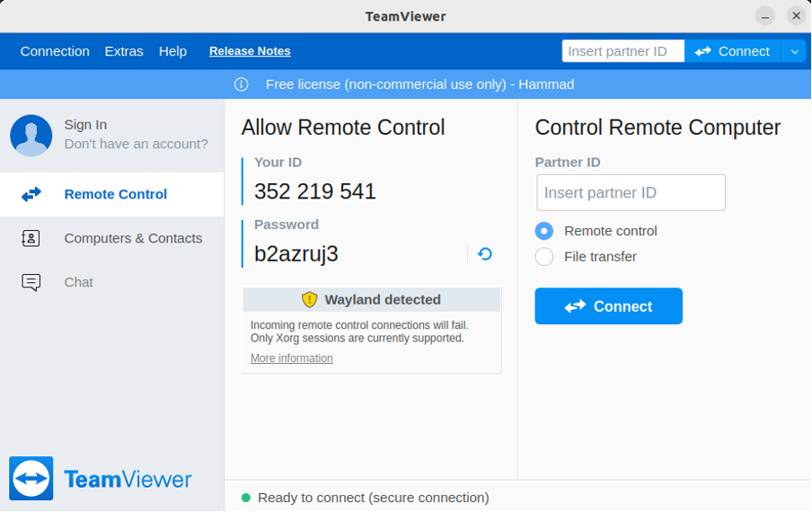812x512 pixels.
Task: Open the Remote Control tab
Action: [x=112, y=194]
